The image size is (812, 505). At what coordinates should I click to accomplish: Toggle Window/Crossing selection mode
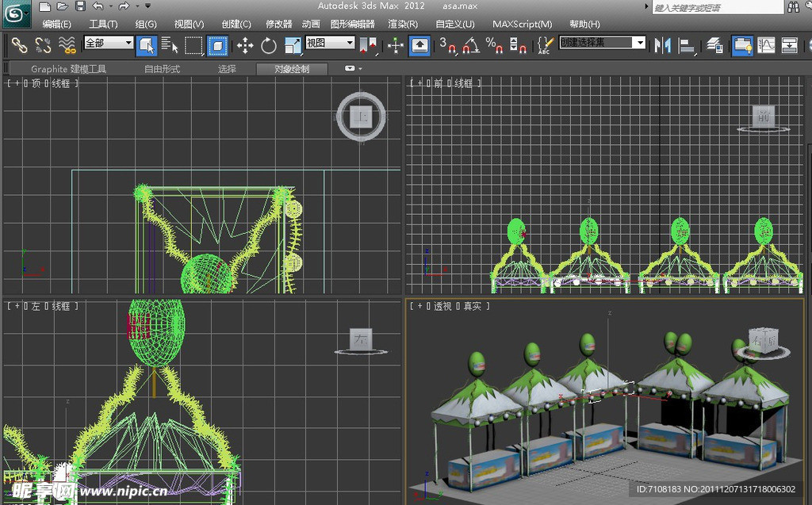pyautogui.click(x=217, y=45)
